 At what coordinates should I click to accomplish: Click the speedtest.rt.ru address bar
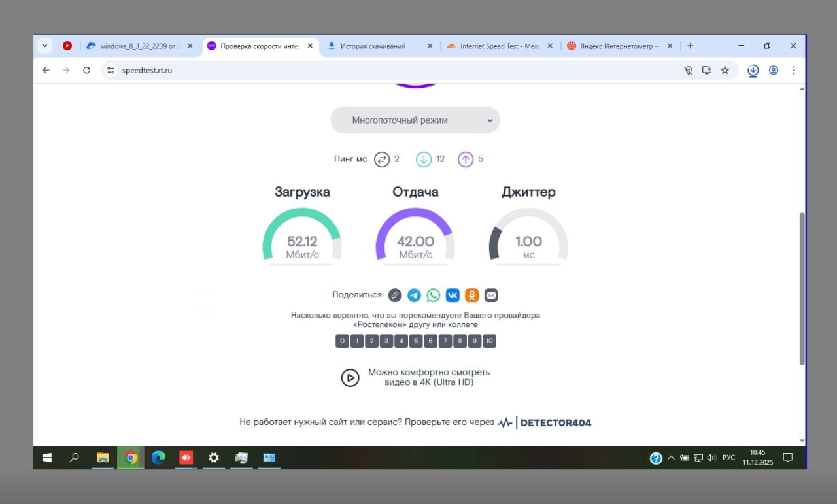tap(392, 71)
